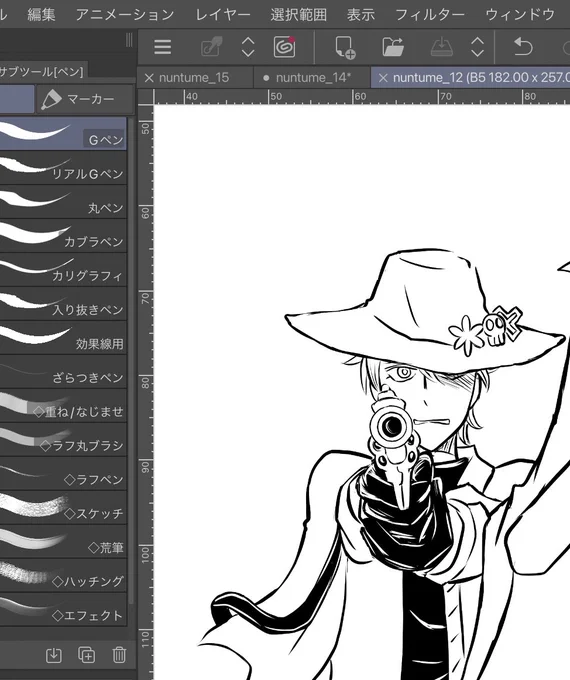Image resolution: width=570 pixels, height=680 pixels.
Task: Pick the ◇ハッチング brush
Action: pos(63,576)
